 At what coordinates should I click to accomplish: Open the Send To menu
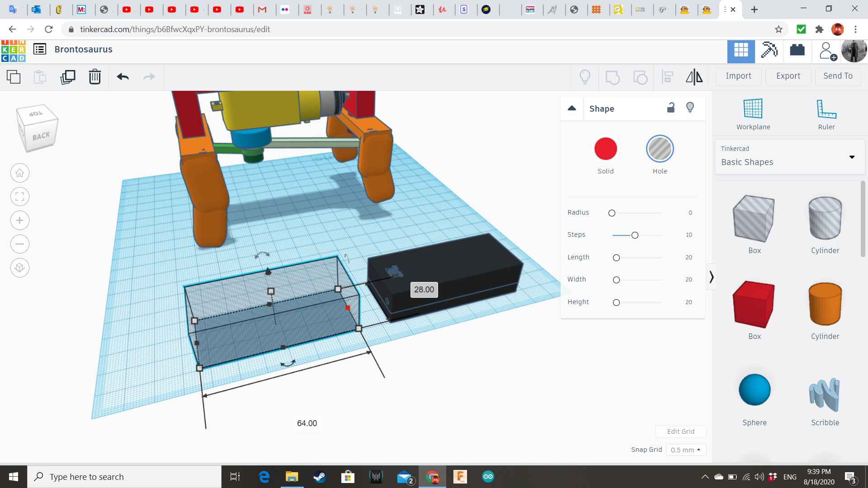(838, 76)
